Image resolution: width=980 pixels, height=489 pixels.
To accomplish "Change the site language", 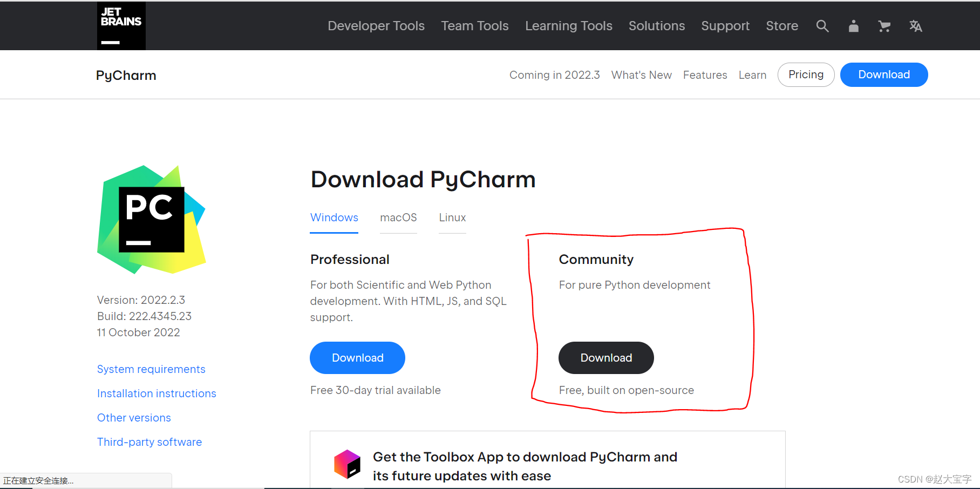I will coord(915,25).
